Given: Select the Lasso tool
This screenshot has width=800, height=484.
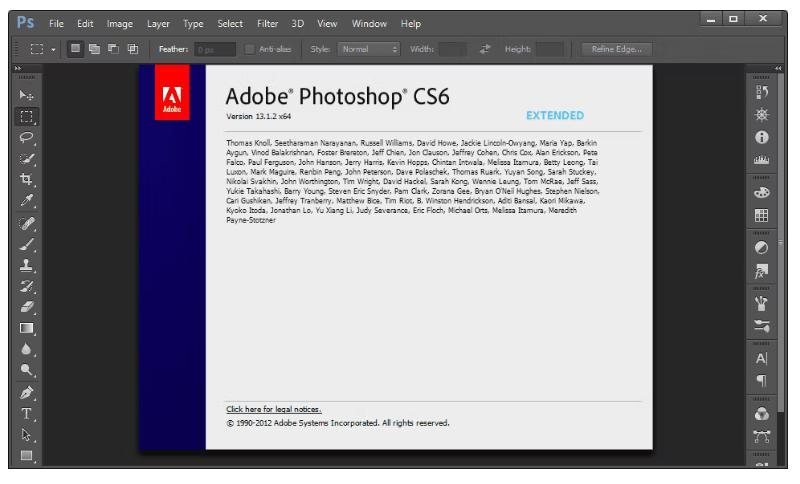Looking at the screenshot, I should tap(27, 138).
